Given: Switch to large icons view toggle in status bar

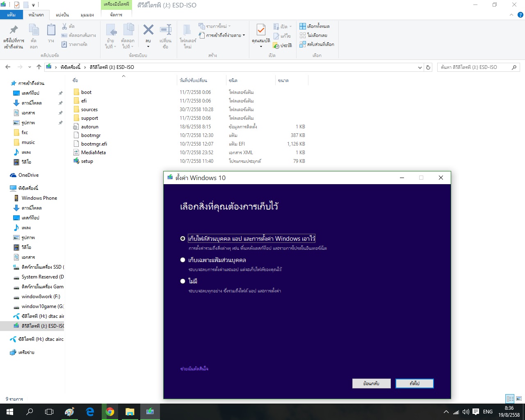Looking at the screenshot, I should pyautogui.click(x=519, y=399).
